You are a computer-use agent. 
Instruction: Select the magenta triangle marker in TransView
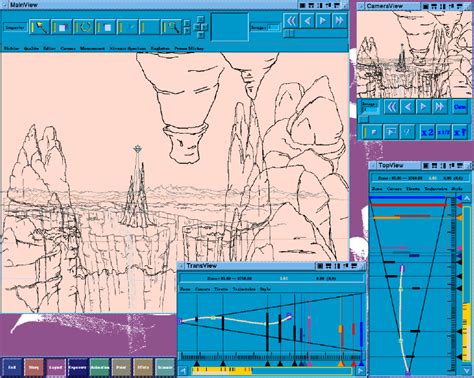[309, 364]
